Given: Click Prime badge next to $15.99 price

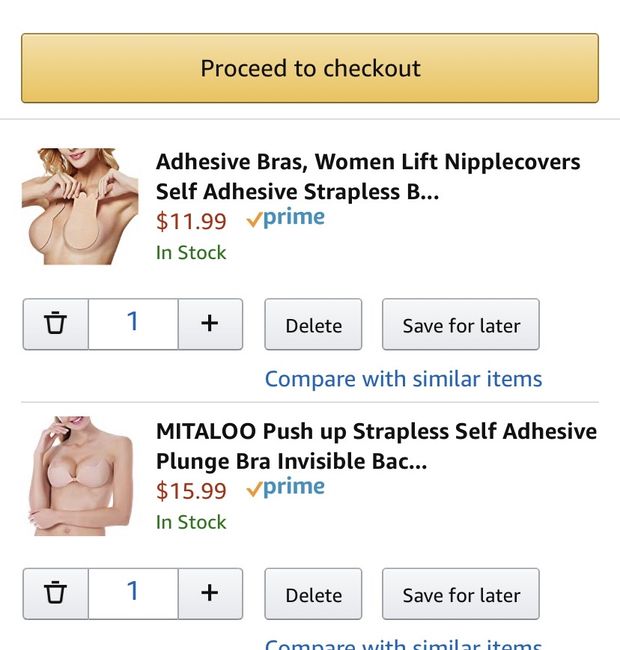Looking at the screenshot, I should click(285, 488).
